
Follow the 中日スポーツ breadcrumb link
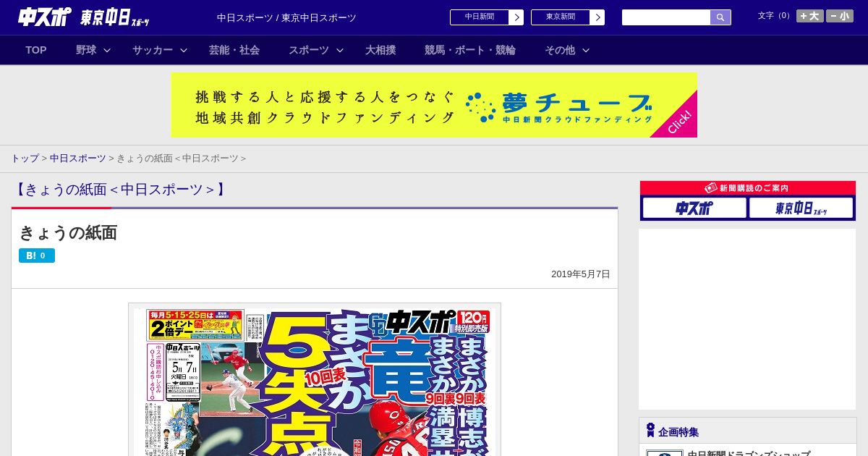tap(78, 159)
